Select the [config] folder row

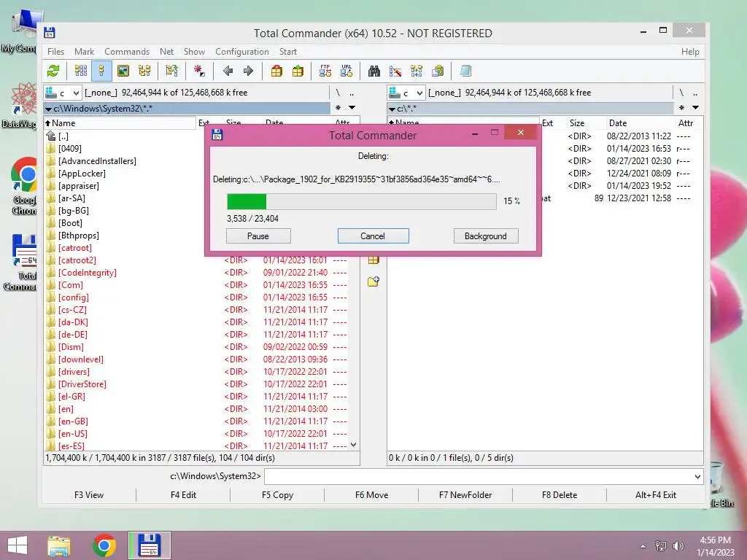[x=196, y=297]
